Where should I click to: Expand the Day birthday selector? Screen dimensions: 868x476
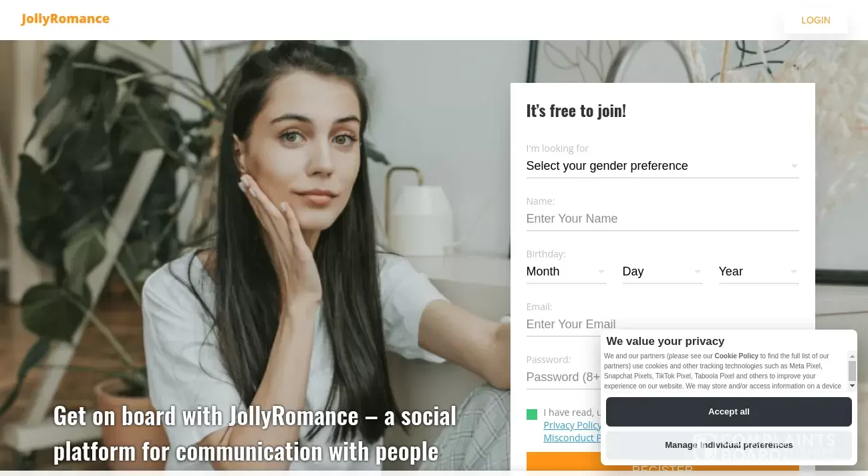coord(662,271)
